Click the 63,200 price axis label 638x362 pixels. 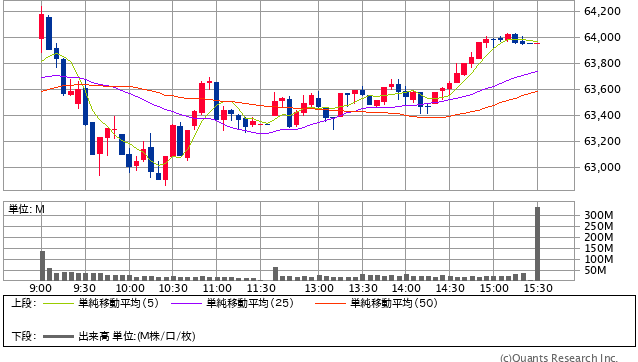point(602,142)
